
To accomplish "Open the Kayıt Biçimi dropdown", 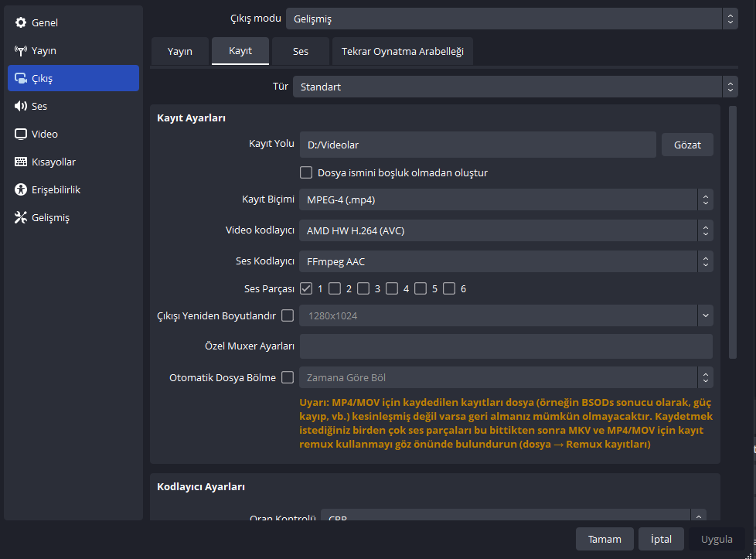I will tap(506, 199).
